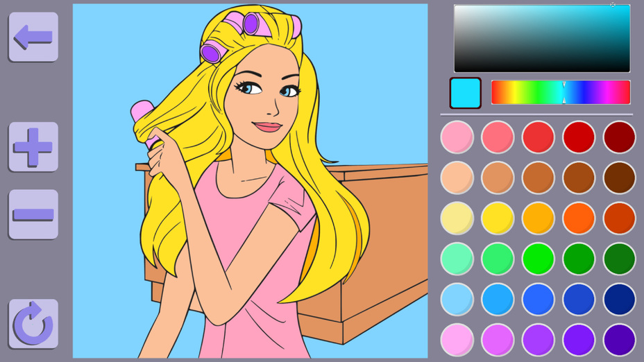Choose the light purple pink swatch
644x362 pixels.
click(x=457, y=340)
